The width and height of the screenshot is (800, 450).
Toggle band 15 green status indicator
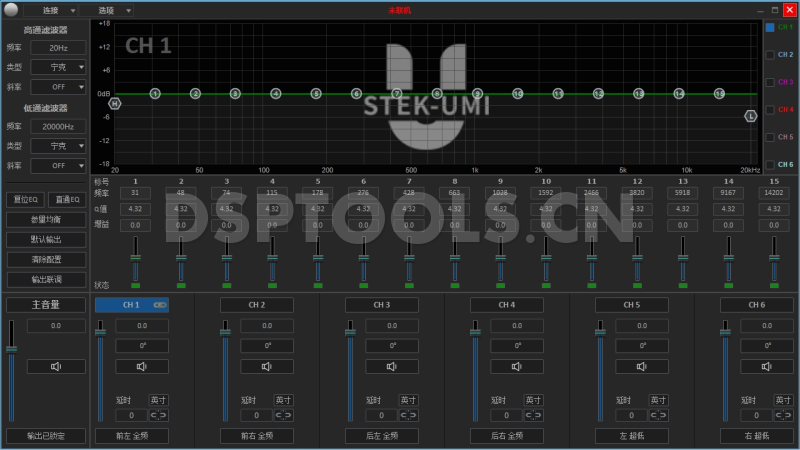774,286
